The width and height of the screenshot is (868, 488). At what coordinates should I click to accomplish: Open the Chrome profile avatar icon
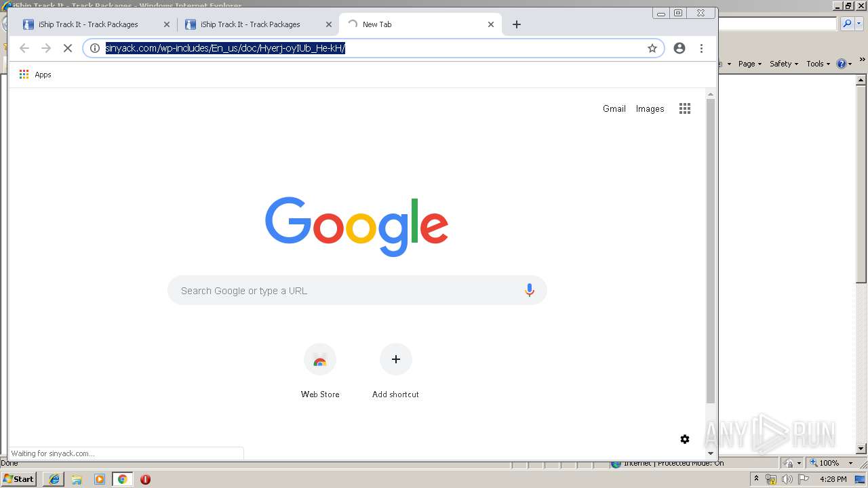[679, 48]
